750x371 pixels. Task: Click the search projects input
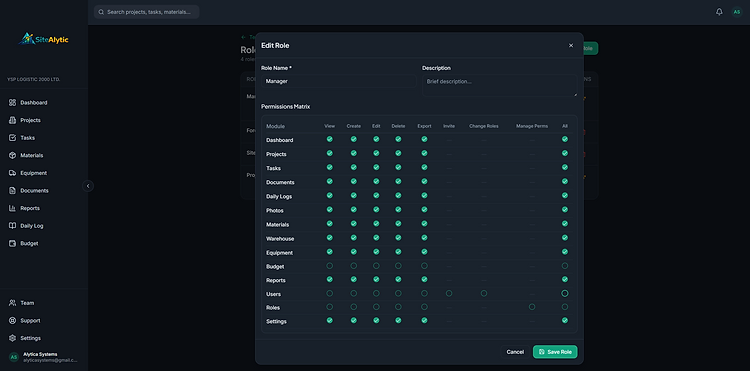pyautogui.click(x=146, y=12)
